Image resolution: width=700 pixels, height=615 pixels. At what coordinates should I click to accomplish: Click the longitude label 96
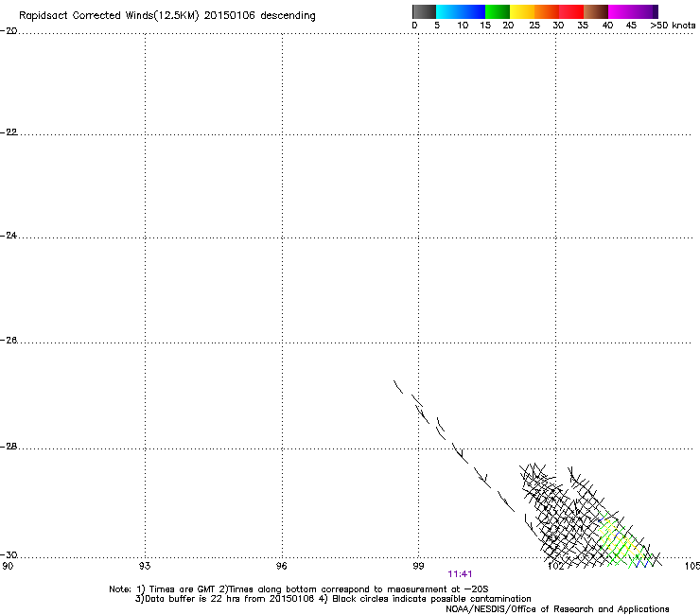coord(282,566)
